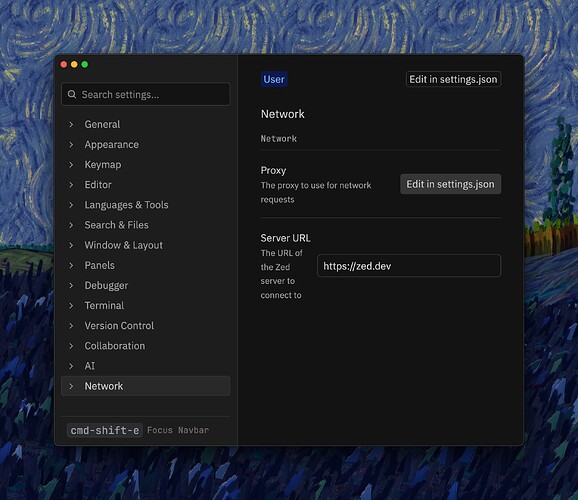Expand the Panels section chevron
578x500 pixels.
coord(71,265)
